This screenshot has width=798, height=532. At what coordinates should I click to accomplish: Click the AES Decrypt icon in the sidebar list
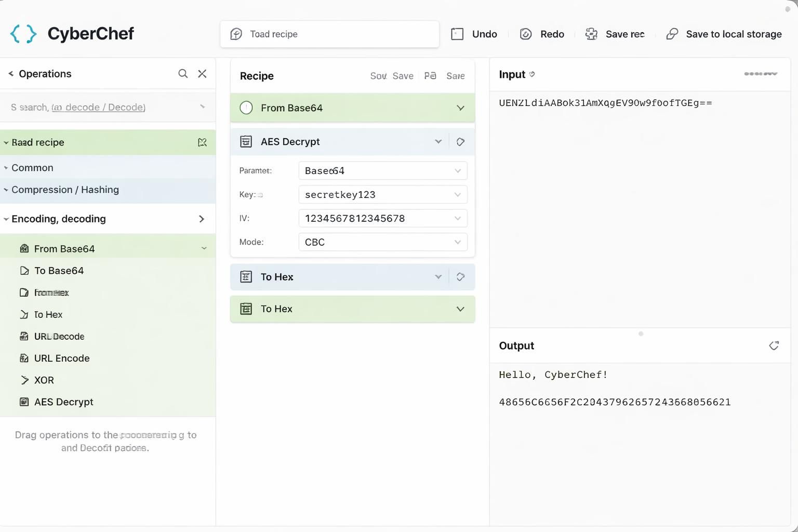(24, 402)
